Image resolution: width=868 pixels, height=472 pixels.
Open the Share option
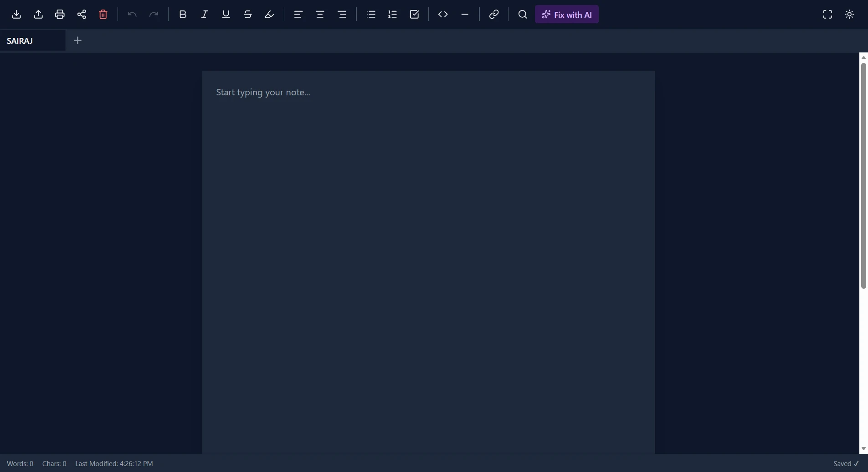coord(82,14)
